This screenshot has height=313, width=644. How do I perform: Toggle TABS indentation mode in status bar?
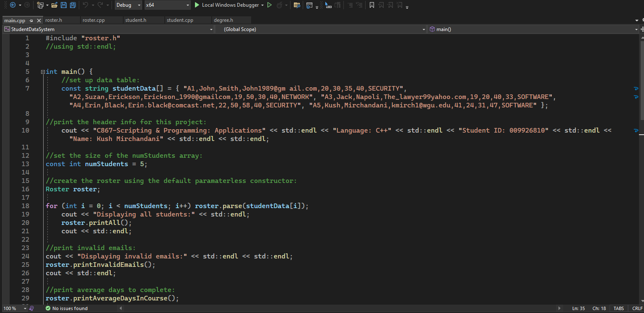619,308
